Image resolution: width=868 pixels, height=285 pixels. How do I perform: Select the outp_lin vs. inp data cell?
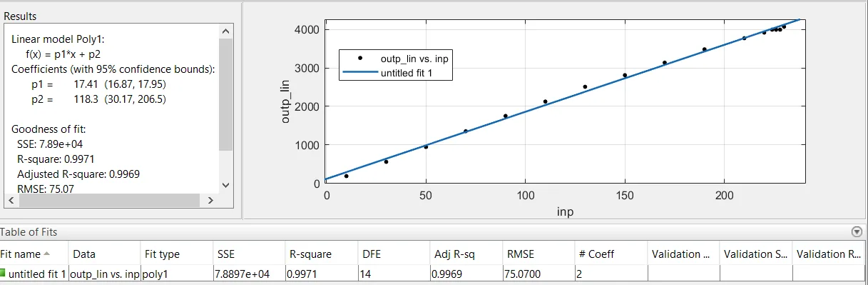pos(104,274)
